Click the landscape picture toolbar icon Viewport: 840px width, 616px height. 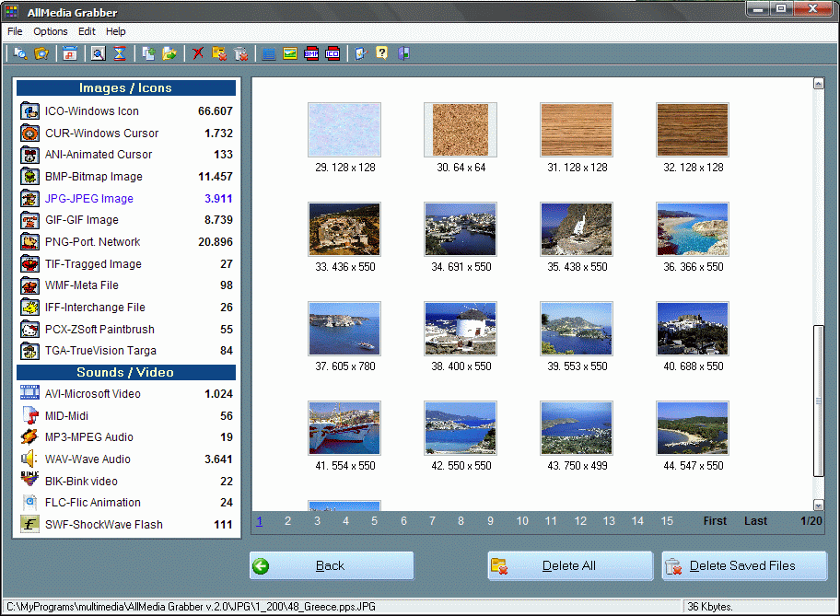(290, 54)
